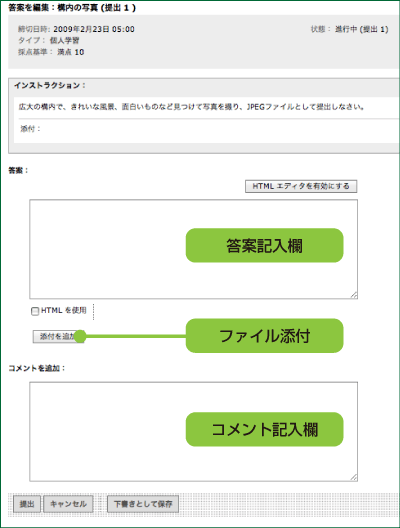The height and width of the screenshot is (528, 400).
Task: Click the 添付を追加 attachment button
Action: click(56, 336)
